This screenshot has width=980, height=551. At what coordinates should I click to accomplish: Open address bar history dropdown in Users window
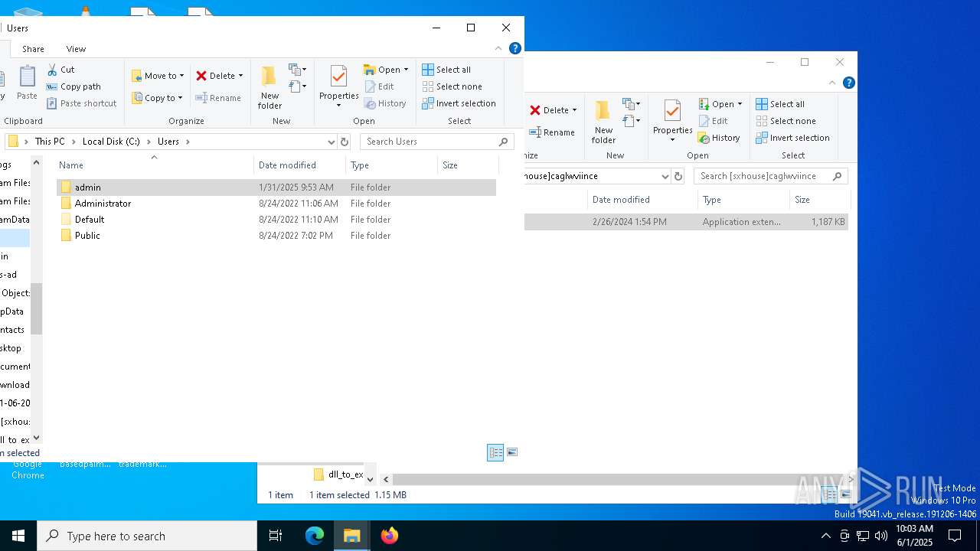click(x=331, y=142)
